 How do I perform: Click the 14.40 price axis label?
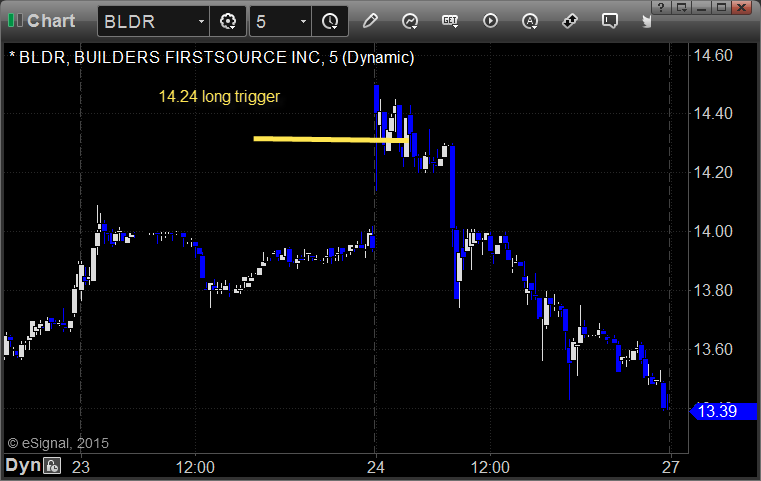click(x=713, y=114)
